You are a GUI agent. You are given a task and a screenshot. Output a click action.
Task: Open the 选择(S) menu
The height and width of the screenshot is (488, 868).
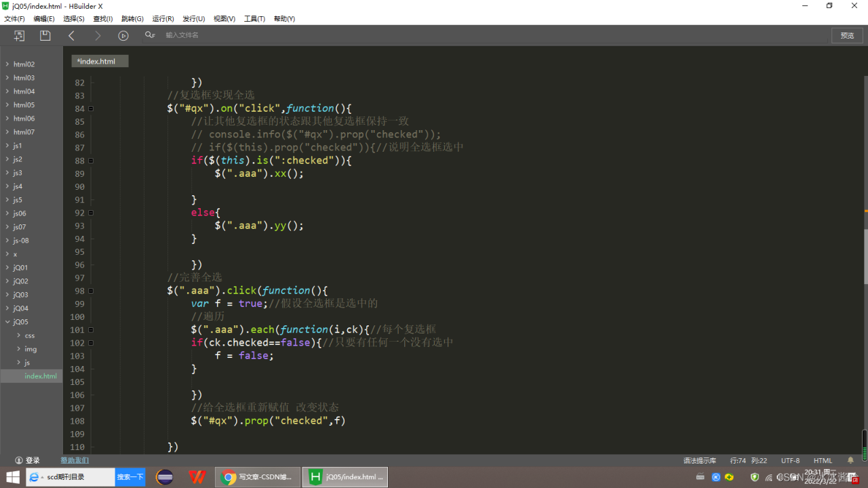[74, 19]
